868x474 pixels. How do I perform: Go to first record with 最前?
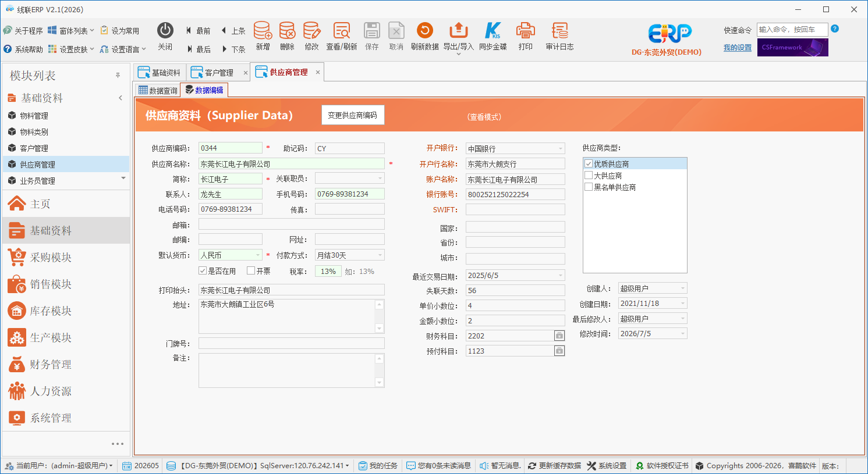tap(198, 31)
